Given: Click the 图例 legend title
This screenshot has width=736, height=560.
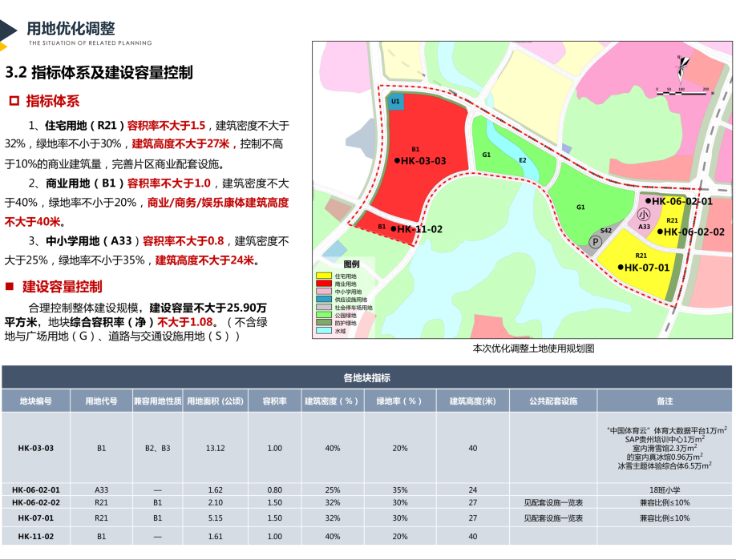Looking at the screenshot, I should point(352,264).
